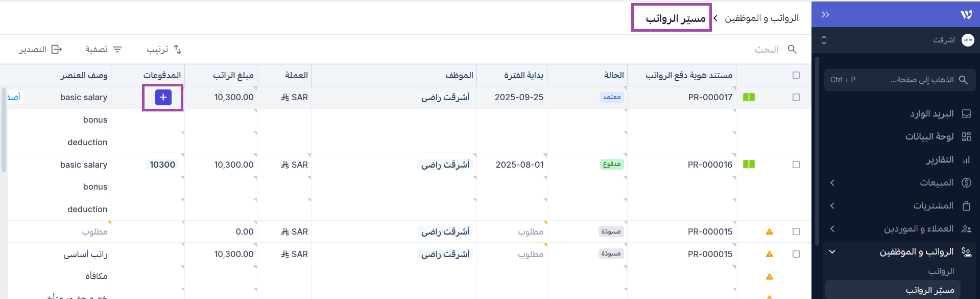Open the green book icon for PR-000016
Screen dimensions: 980x299
pos(749,165)
